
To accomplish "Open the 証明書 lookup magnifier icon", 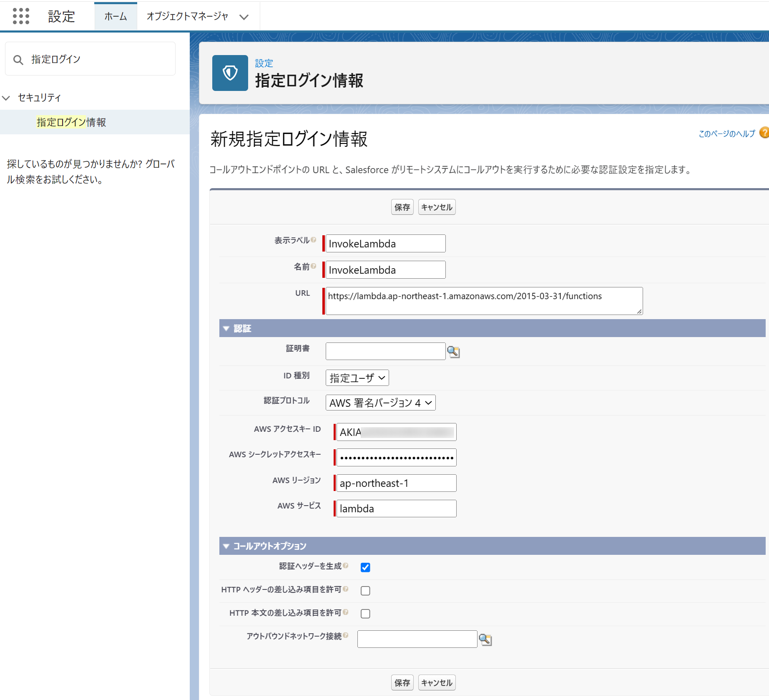I will tap(454, 352).
